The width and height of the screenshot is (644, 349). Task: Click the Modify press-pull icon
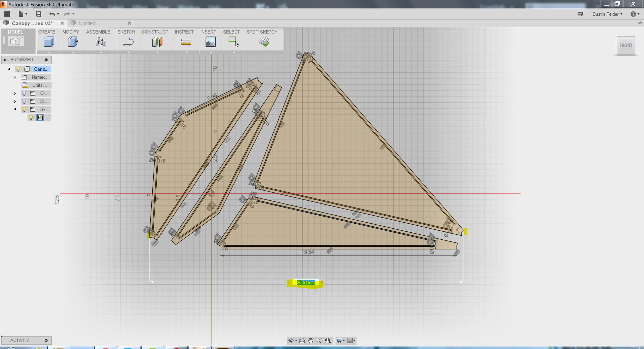click(73, 42)
